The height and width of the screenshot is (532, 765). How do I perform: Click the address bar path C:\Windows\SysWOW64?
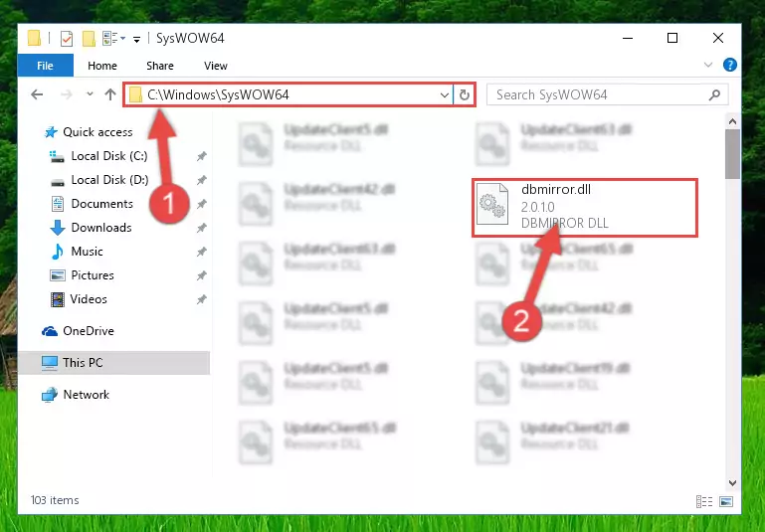(218, 94)
